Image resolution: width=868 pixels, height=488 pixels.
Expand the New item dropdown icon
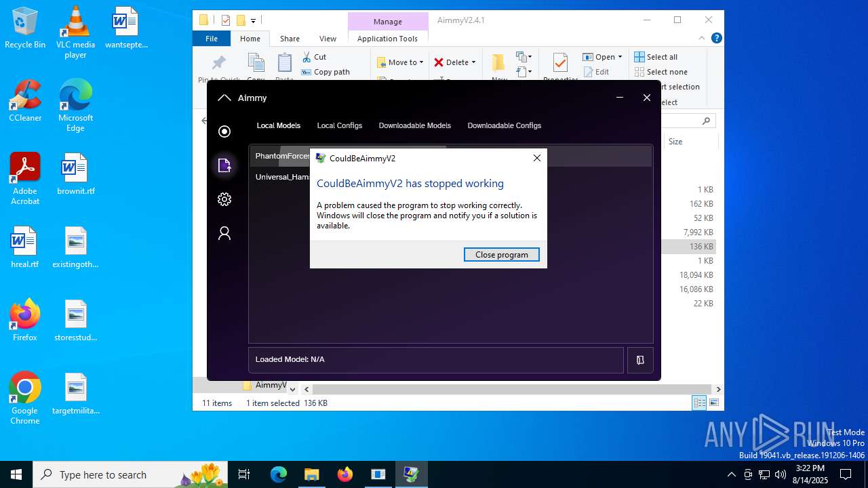point(524,57)
